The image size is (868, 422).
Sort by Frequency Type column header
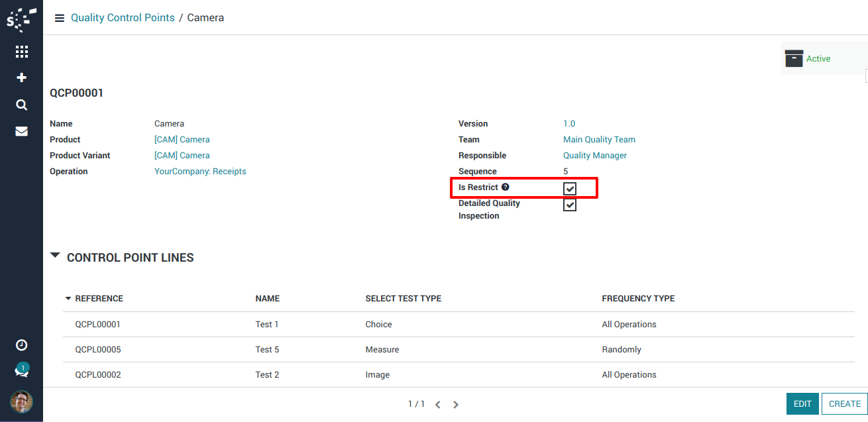point(637,299)
